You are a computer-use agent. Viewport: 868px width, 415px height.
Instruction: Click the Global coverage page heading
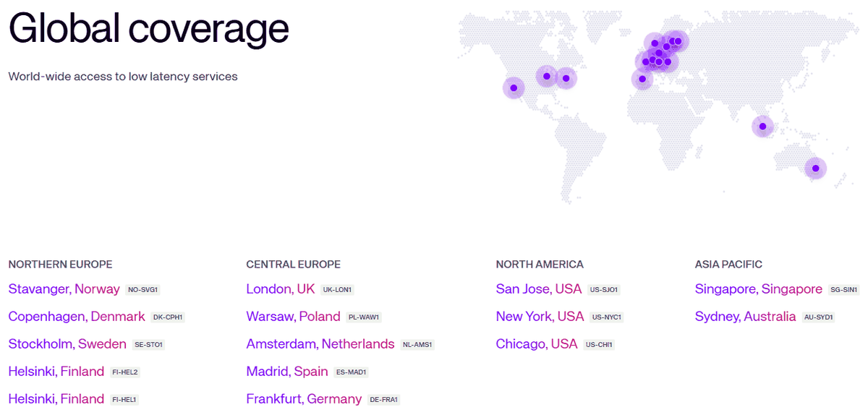[x=148, y=29]
